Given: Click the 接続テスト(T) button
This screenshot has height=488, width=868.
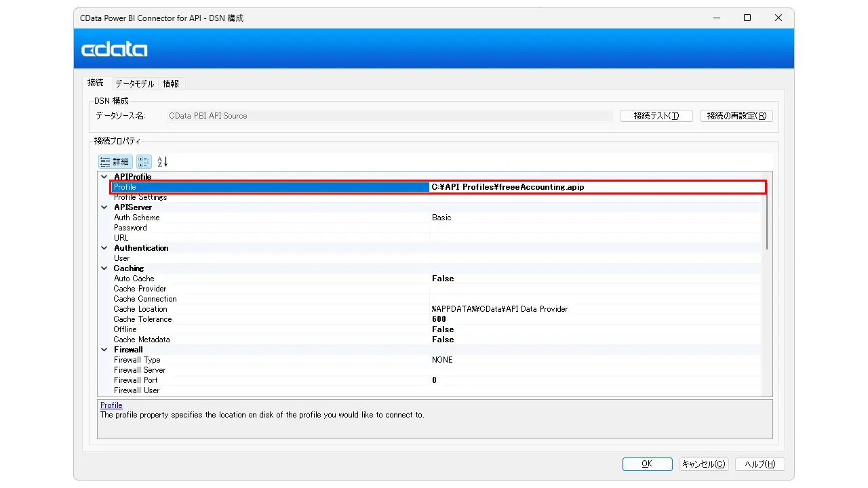Looking at the screenshot, I should [x=656, y=116].
